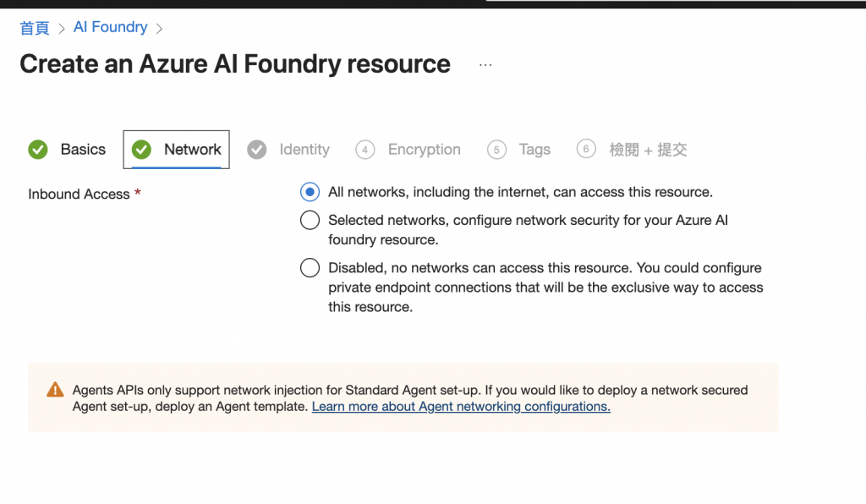Click the step 5 circle for Tags
866x504 pixels.
(496, 150)
